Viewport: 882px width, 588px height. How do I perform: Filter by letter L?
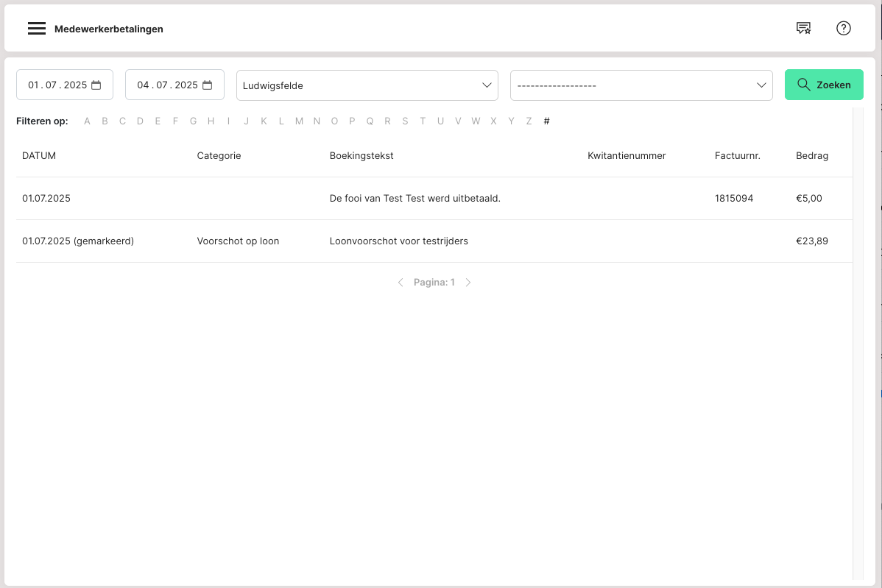tap(281, 121)
